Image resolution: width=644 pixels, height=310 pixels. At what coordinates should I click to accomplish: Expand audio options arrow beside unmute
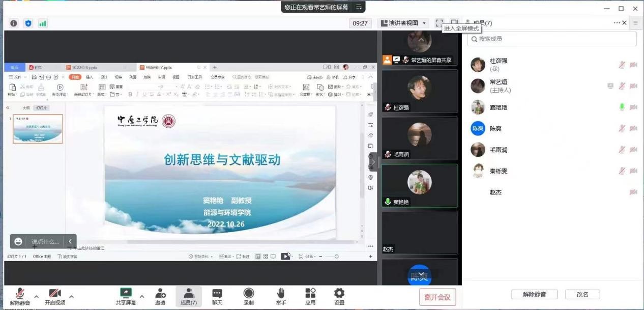36,296
